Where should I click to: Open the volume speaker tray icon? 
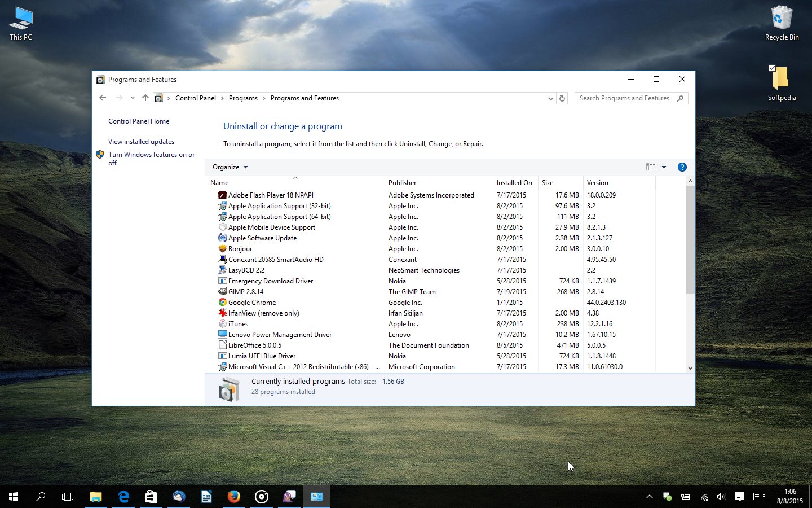(721, 497)
